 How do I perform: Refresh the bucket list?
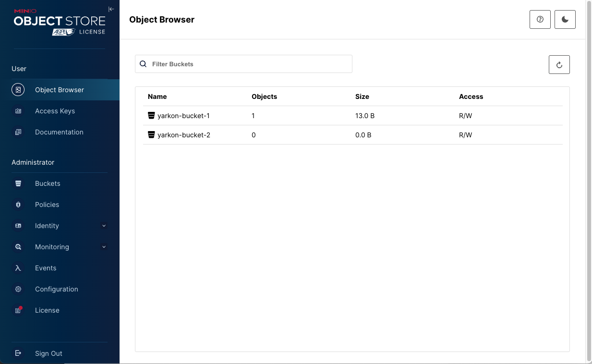[559, 65]
